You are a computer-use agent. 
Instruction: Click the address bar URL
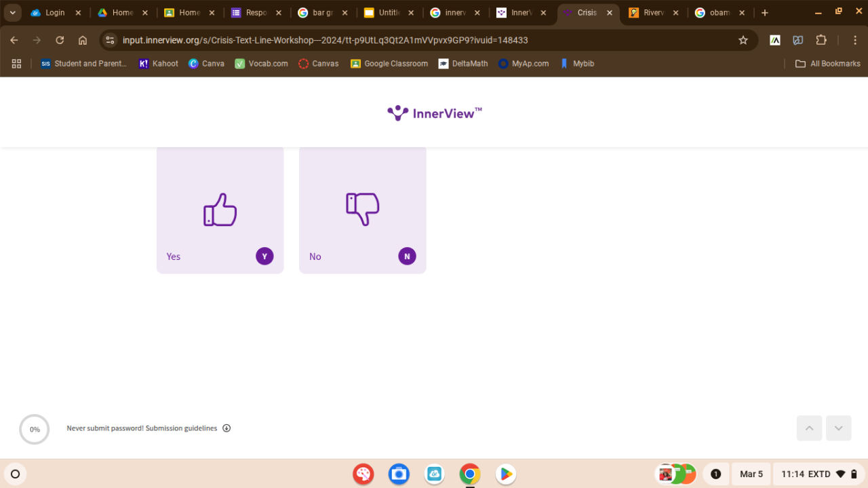(325, 40)
